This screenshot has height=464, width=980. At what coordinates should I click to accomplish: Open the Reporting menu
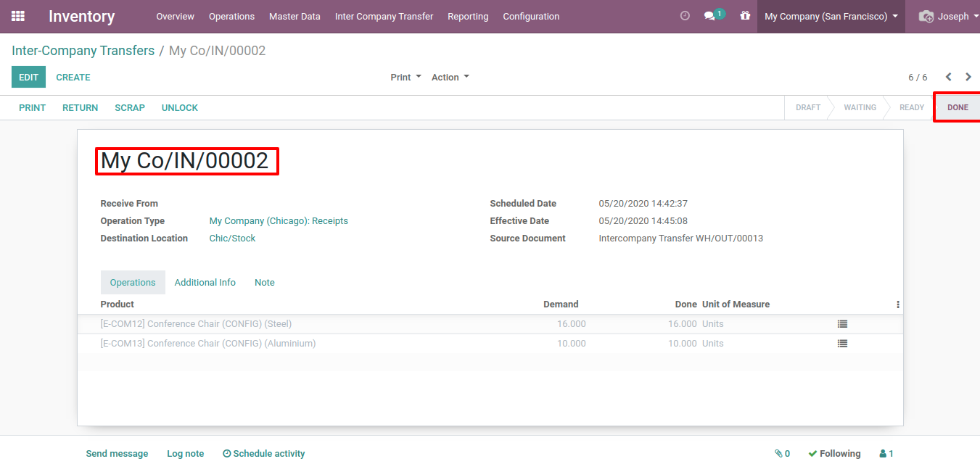[468, 16]
